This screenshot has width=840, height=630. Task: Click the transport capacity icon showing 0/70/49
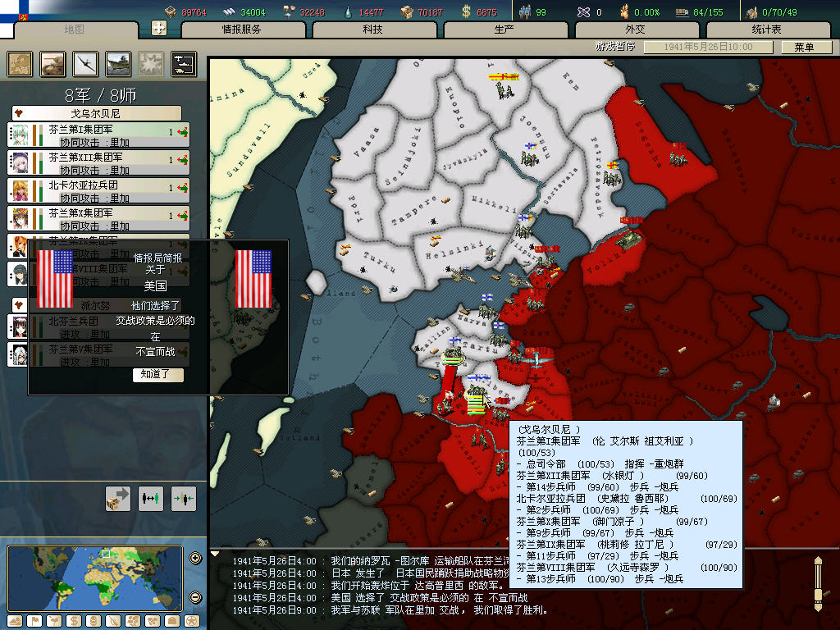(x=751, y=12)
